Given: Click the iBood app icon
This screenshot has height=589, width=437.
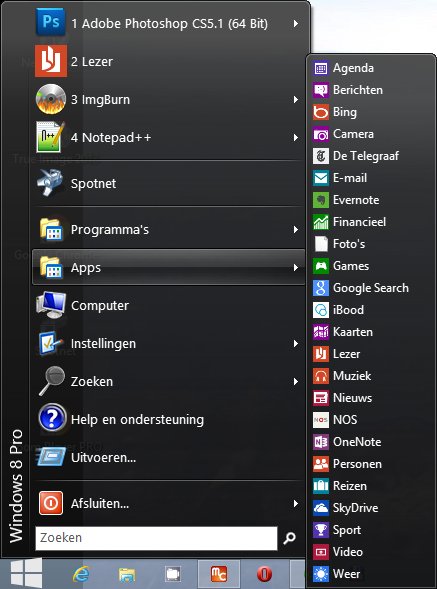Looking at the screenshot, I should click(x=321, y=310).
